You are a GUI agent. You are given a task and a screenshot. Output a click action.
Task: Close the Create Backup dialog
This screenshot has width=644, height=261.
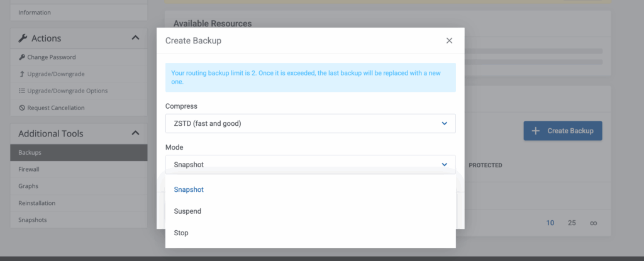point(449,41)
